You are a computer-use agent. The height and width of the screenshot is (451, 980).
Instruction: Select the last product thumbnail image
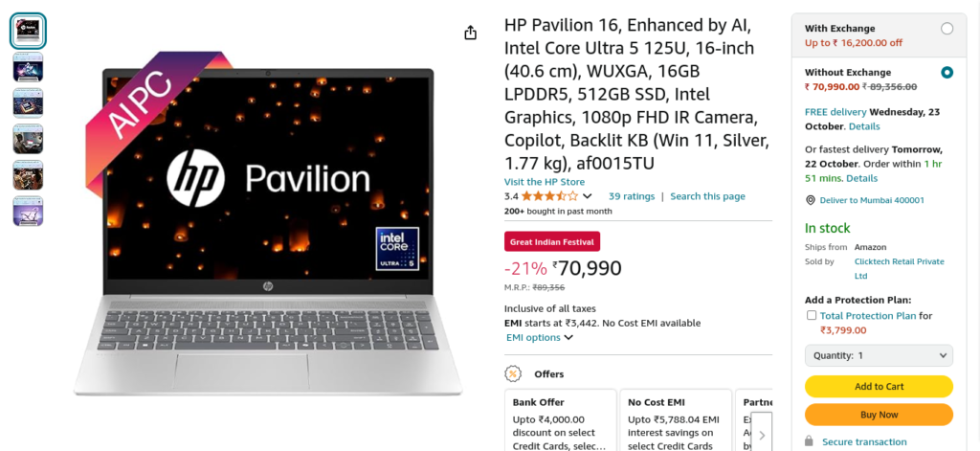(28, 211)
